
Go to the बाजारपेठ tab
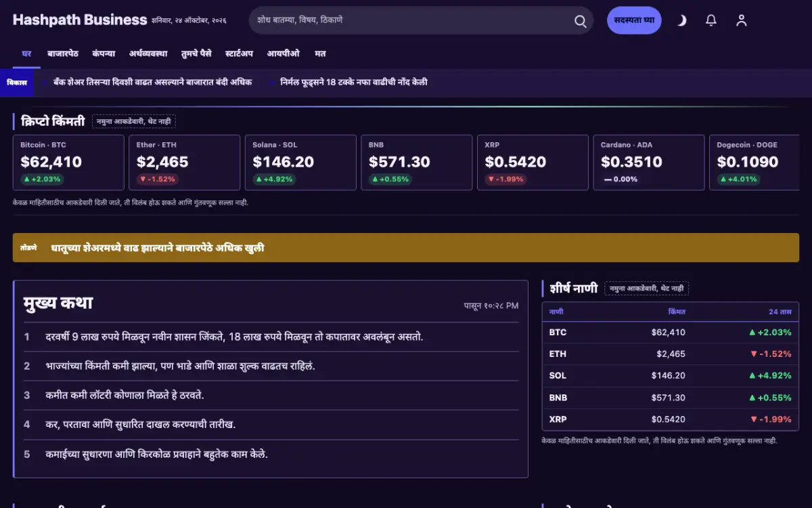pos(63,54)
